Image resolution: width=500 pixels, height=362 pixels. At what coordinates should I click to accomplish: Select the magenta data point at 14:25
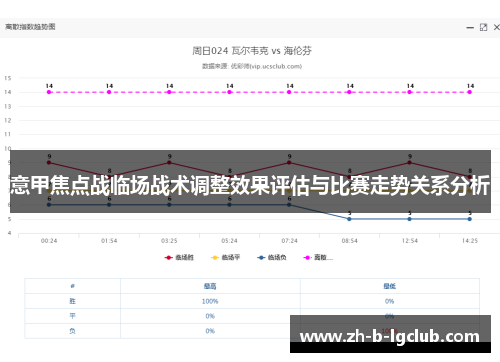click(x=469, y=92)
